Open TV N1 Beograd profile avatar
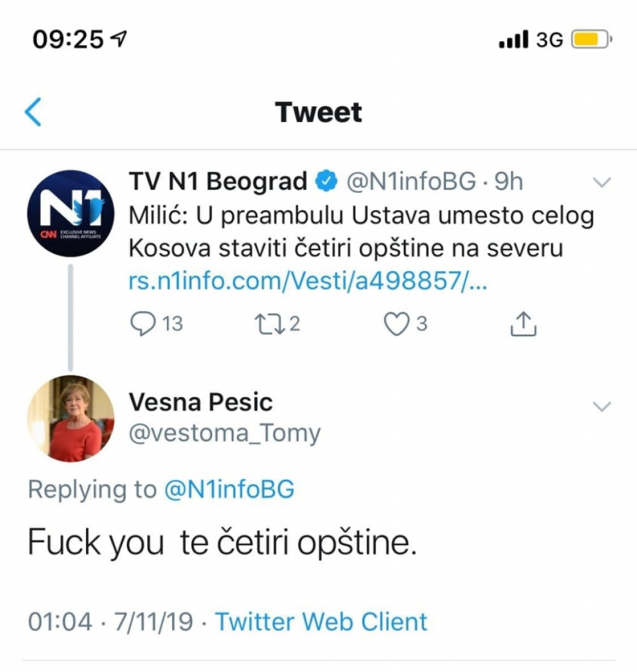The image size is (637, 672). (71, 212)
